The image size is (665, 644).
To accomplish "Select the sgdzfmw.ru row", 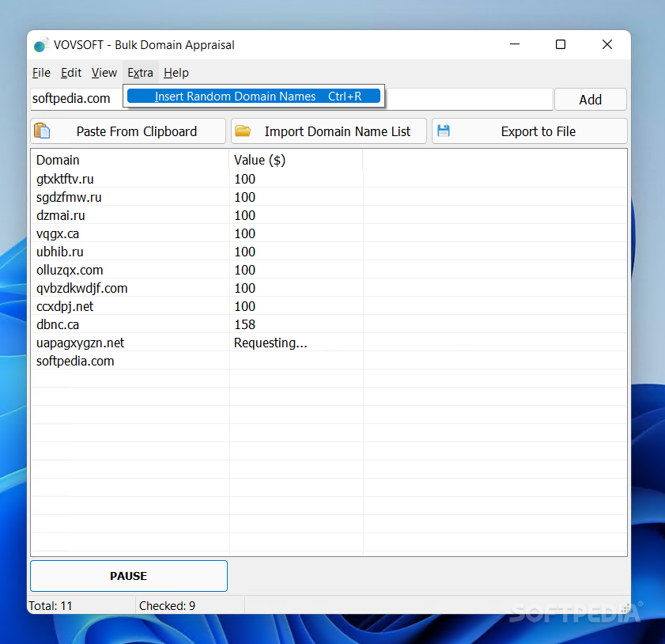I will 329,197.
